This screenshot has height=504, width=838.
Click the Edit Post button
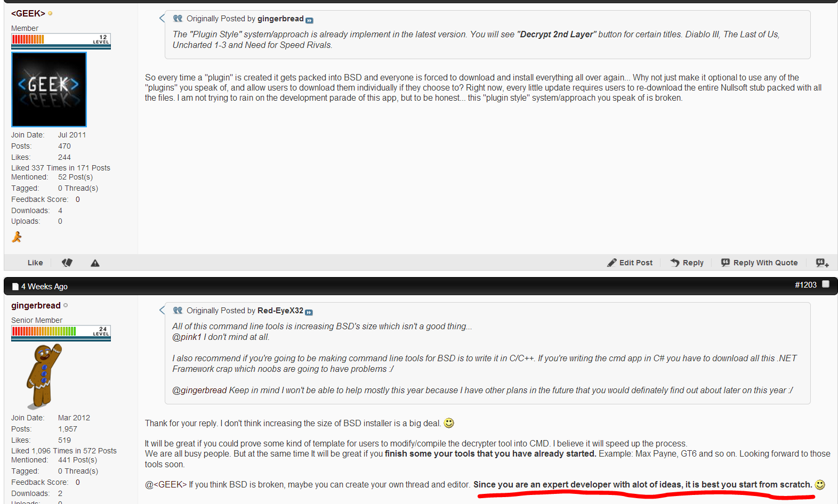click(630, 263)
